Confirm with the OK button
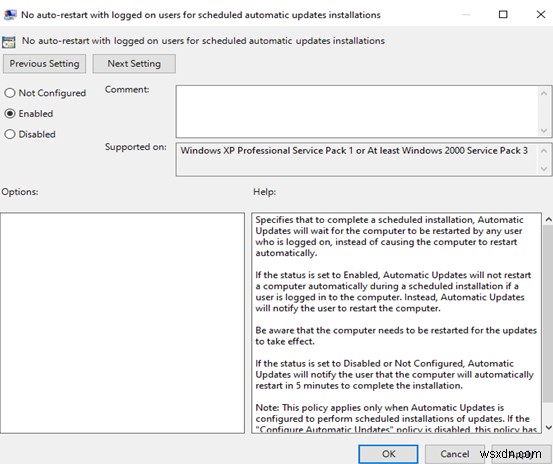The width and height of the screenshot is (553, 464). (x=388, y=454)
